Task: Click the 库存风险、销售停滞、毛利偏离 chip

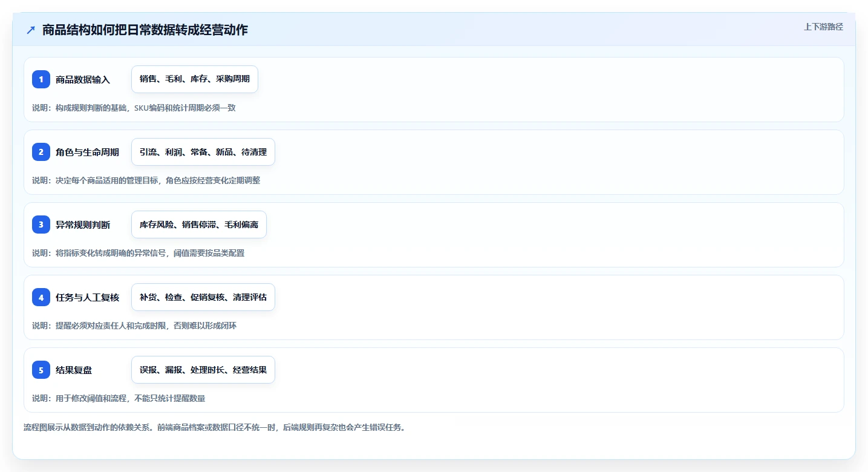Action: tap(199, 225)
